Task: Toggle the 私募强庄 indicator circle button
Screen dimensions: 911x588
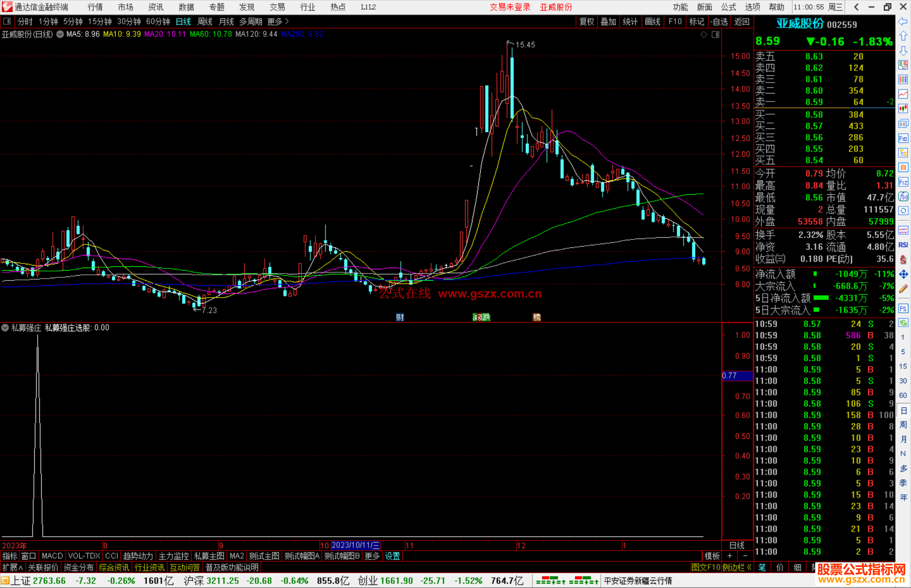Action: tap(5, 328)
